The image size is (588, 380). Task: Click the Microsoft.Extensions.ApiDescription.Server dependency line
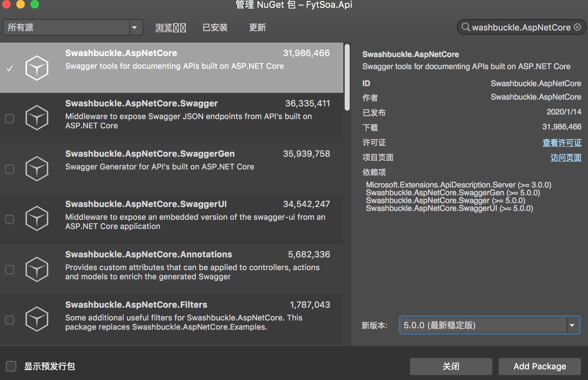[x=459, y=185]
